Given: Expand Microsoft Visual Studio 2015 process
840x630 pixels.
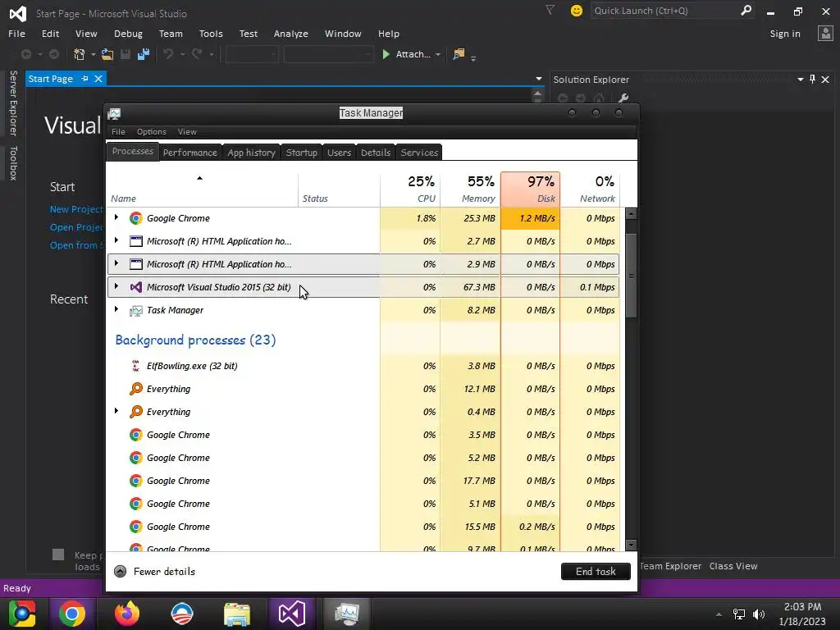Looking at the screenshot, I should pyautogui.click(x=116, y=286).
